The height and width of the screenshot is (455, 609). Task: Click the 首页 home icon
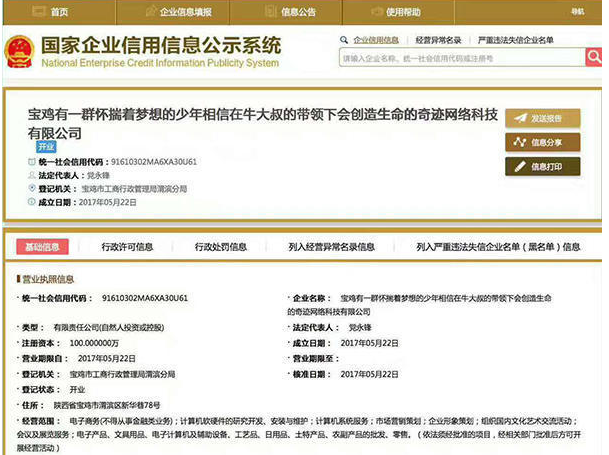39,12
